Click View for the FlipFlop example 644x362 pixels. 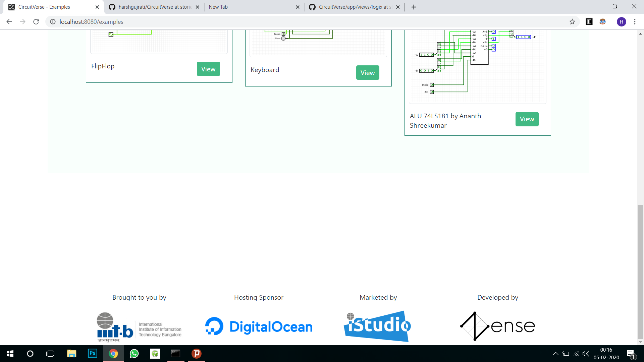click(x=208, y=69)
